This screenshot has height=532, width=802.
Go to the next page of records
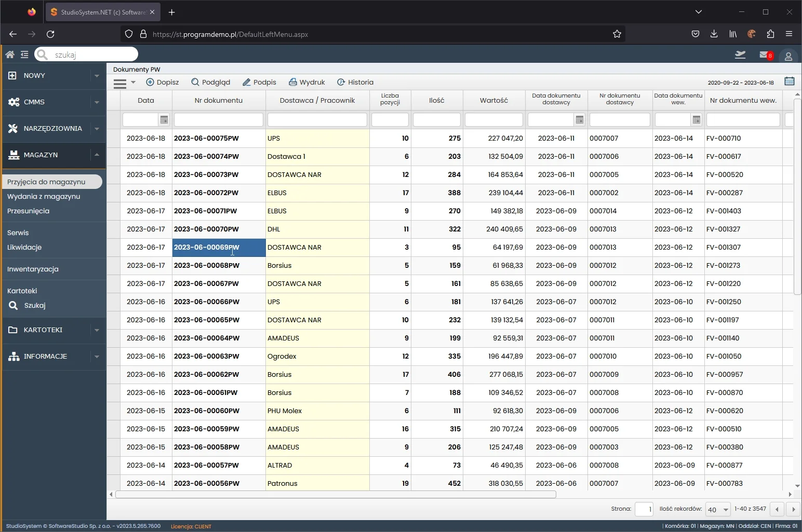[x=793, y=510]
